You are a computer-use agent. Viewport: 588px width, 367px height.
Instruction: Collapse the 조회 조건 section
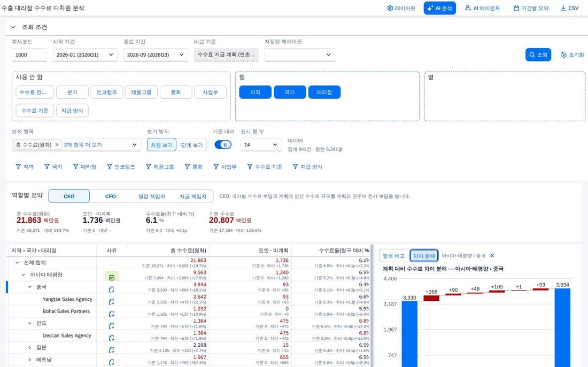pos(13,27)
